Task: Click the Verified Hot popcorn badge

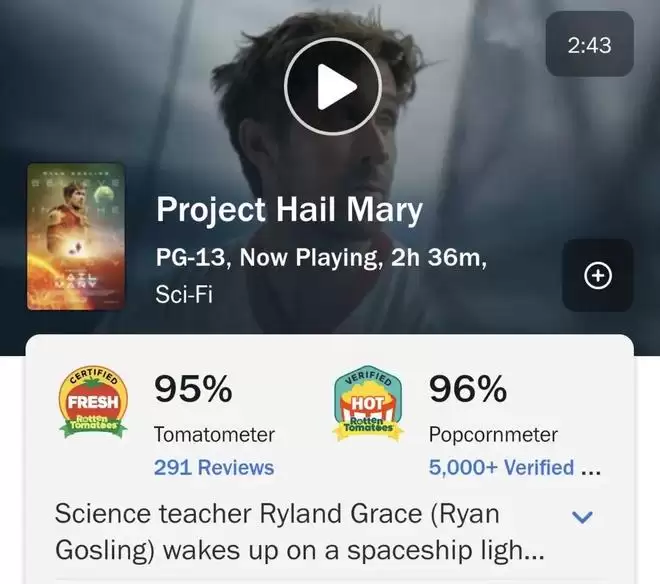Action: 367,404
